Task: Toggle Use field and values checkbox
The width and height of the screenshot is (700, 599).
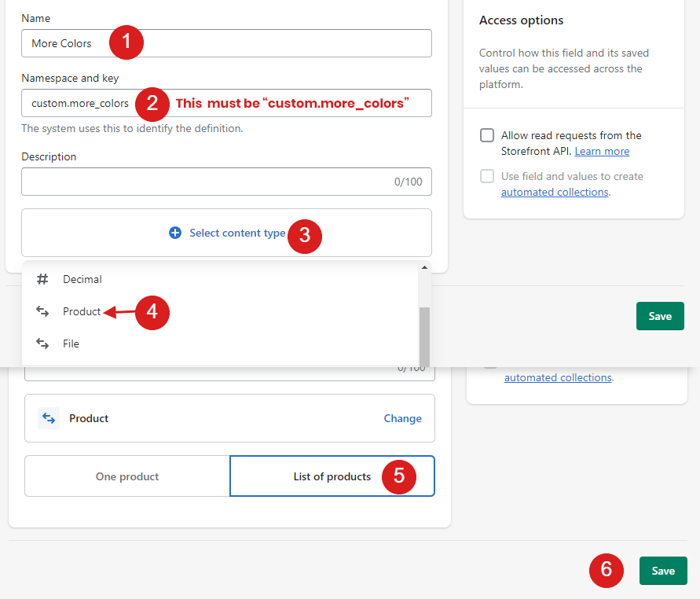Action: 487,176
